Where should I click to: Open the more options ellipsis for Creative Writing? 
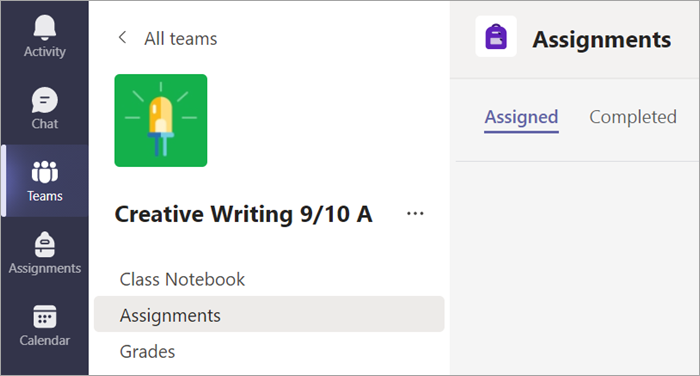point(415,213)
